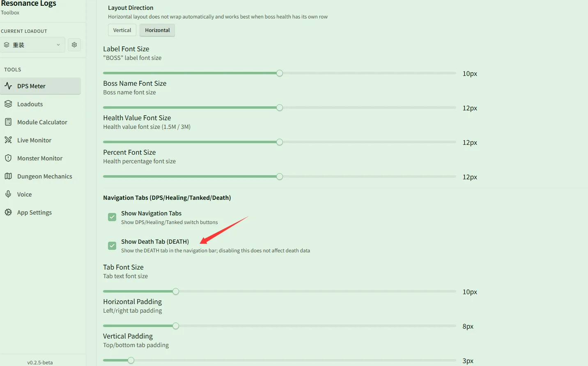Image resolution: width=588 pixels, height=366 pixels.
Task: Click the Show Navigation Tabs label text
Action: [x=151, y=213]
